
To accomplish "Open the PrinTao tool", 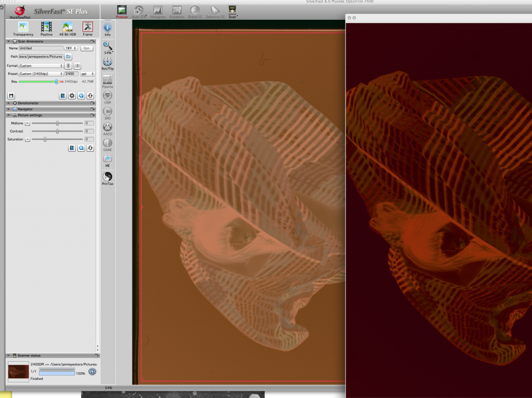I will coord(108,178).
